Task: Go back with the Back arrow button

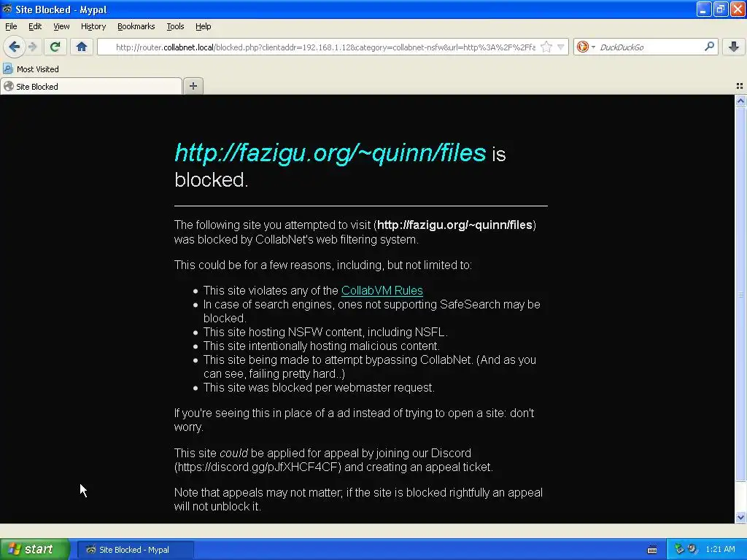Action: pyautogui.click(x=15, y=47)
